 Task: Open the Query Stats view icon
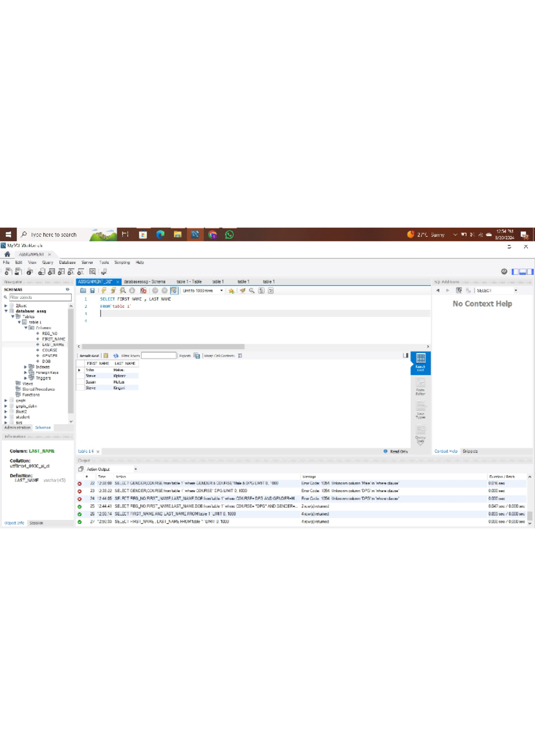pos(420,434)
